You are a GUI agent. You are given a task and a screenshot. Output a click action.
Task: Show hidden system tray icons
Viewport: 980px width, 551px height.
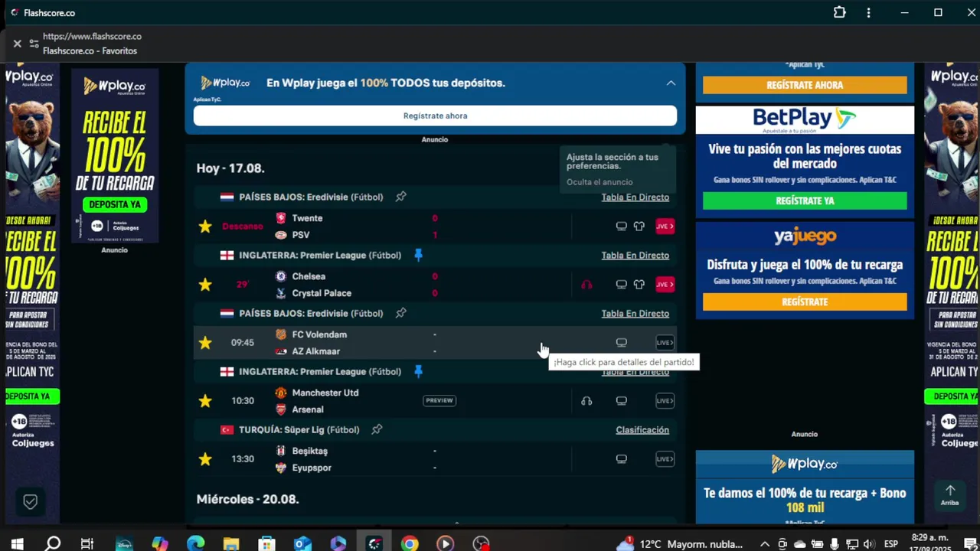click(764, 544)
